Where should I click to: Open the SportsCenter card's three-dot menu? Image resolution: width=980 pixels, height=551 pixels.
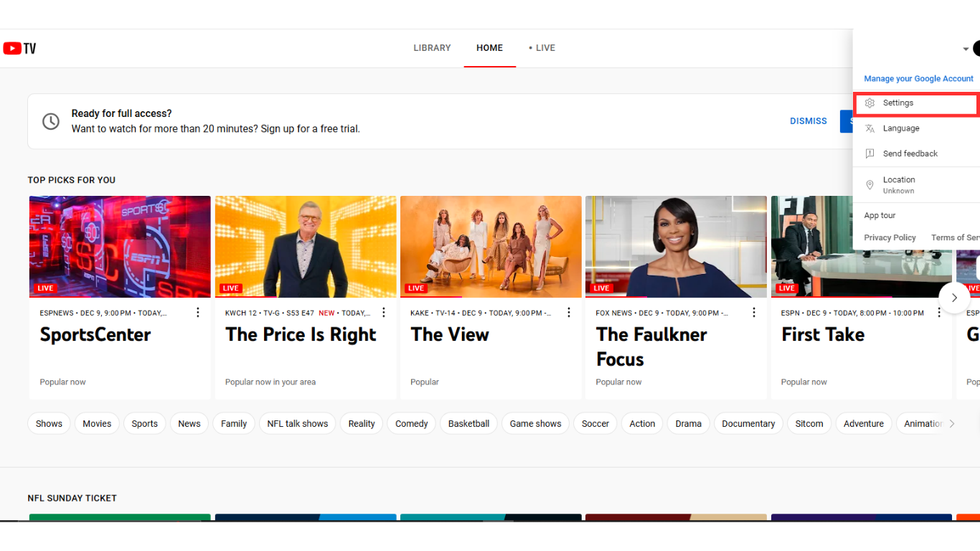[x=198, y=313]
